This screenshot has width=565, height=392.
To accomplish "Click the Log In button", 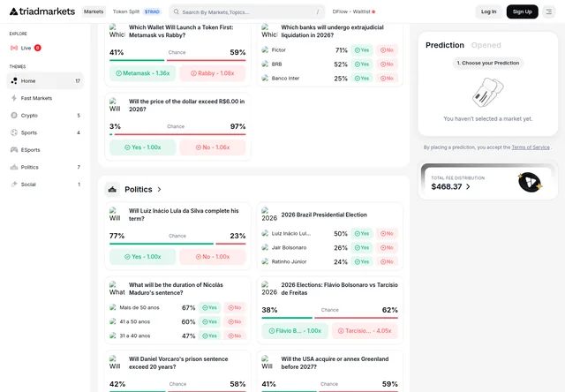I will click(488, 11).
